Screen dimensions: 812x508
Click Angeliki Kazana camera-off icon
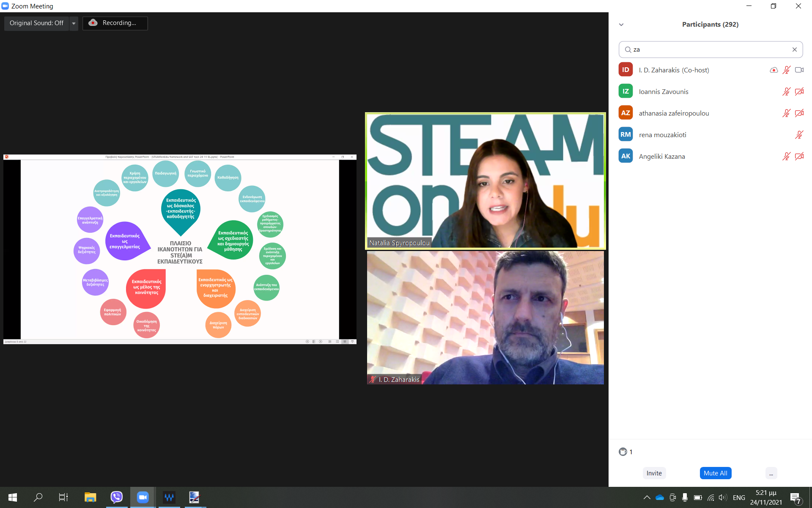pyautogui.click(x=799, y=157)
